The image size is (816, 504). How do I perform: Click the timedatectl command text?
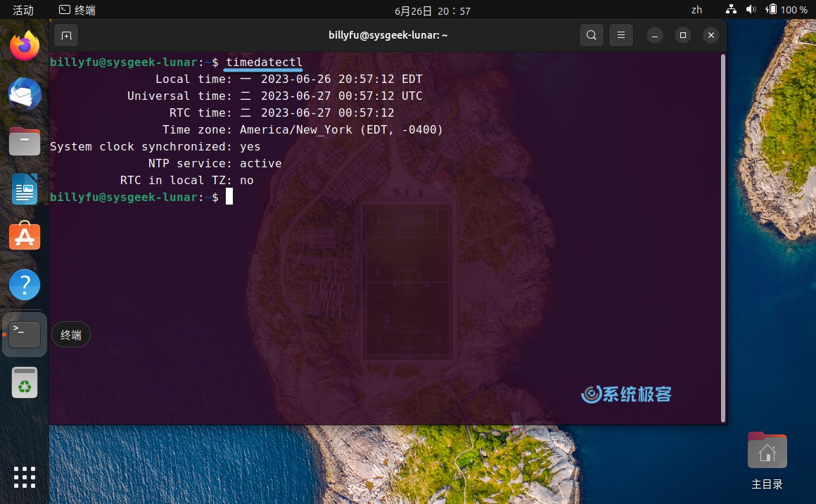click(x=264, y=62)
